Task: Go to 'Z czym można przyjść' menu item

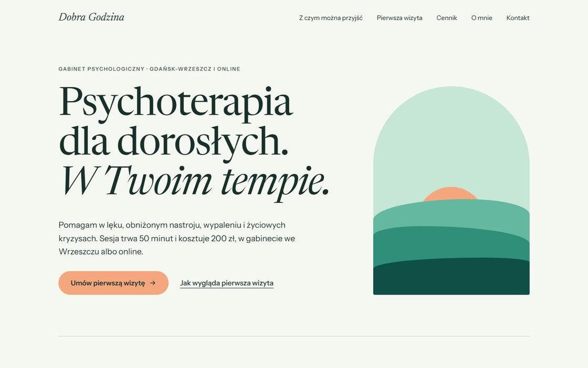Action: [331, 18]
